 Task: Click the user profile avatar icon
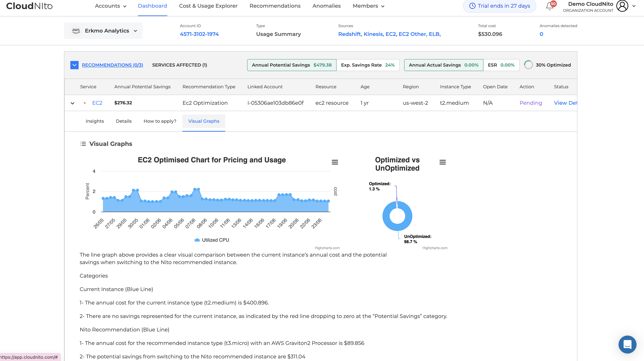click(x=622, y=6)
